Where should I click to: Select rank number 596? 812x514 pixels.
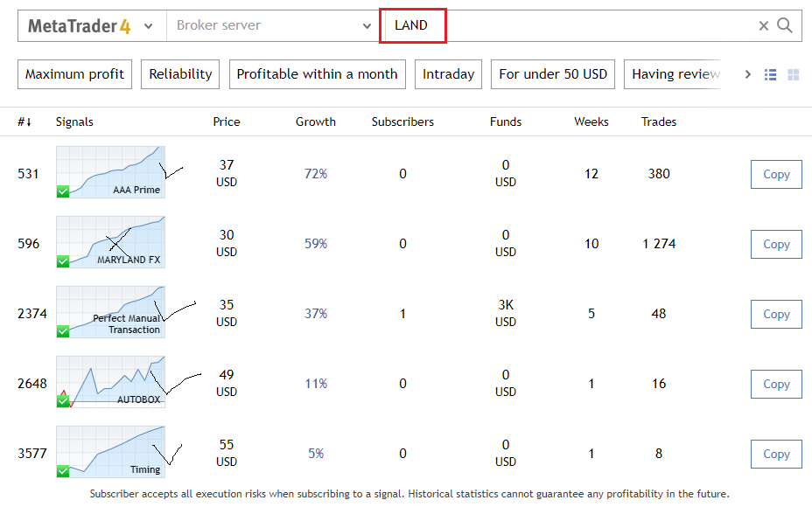pos(29,244)
